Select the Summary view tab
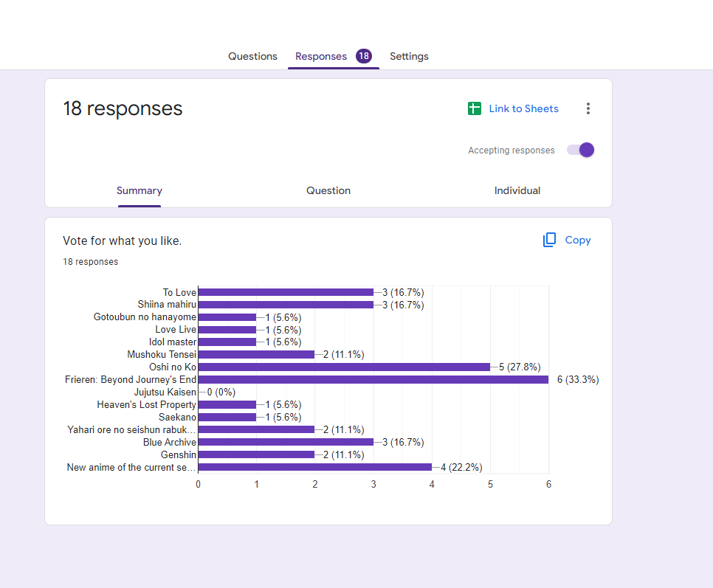Image resolution: width=713 pixels, height=588 pixels. click(x=139, y=190)
